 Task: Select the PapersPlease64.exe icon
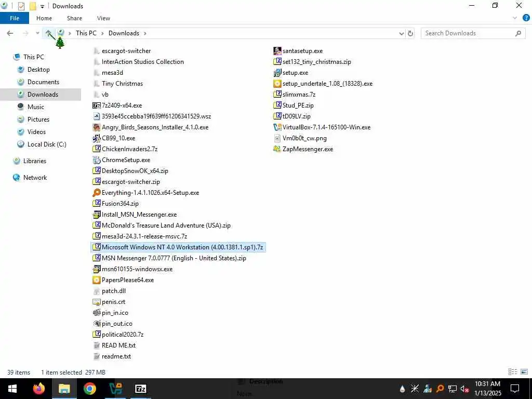coord(96,280)
